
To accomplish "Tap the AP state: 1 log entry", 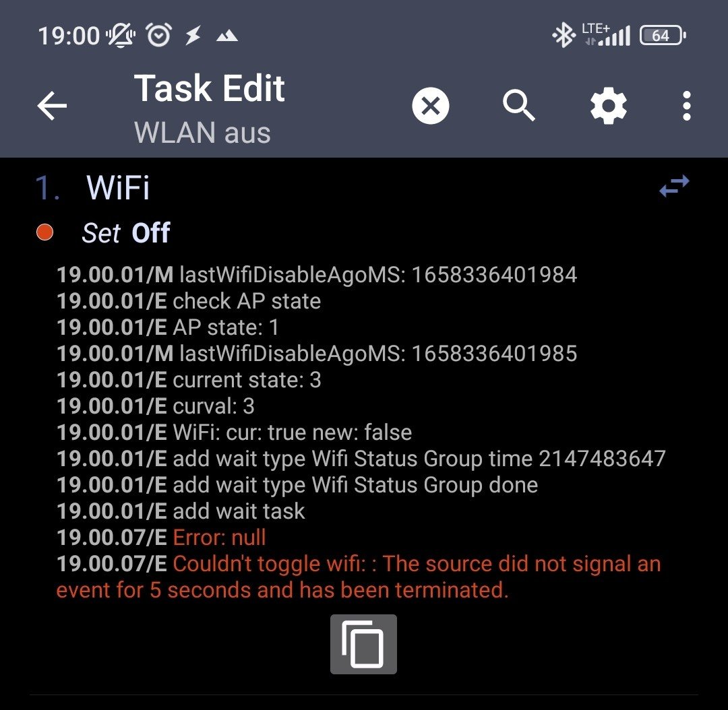I will point(168,327).
